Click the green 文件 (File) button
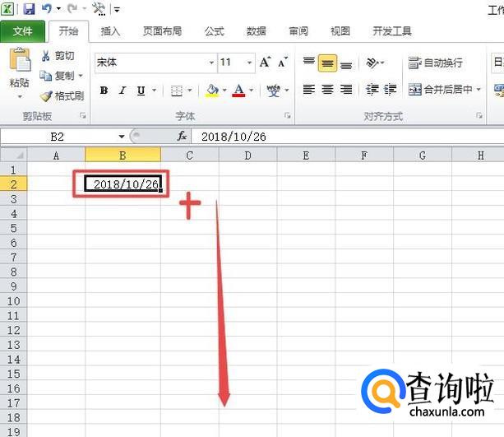This screenshot has width=504, height=437. (23, 31)
